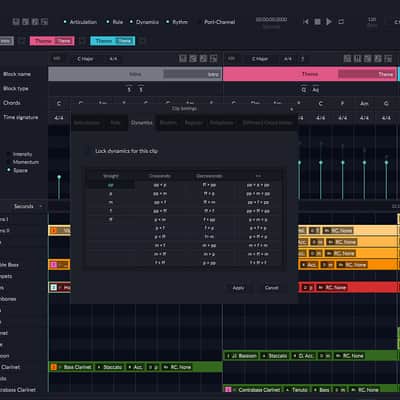This screenshot has width=400, height=400.
Task: Click the first block tool icon above Intro block
Action: 183,59
